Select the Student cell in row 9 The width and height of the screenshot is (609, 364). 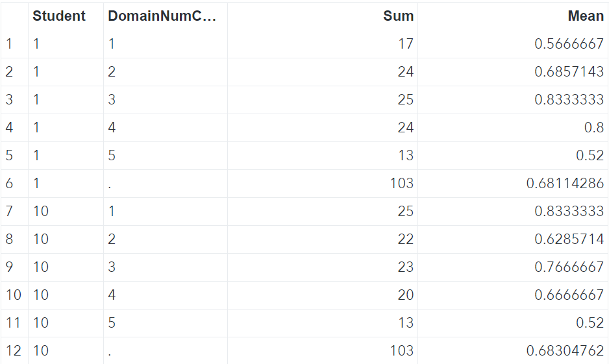click(x=41, y=267)
